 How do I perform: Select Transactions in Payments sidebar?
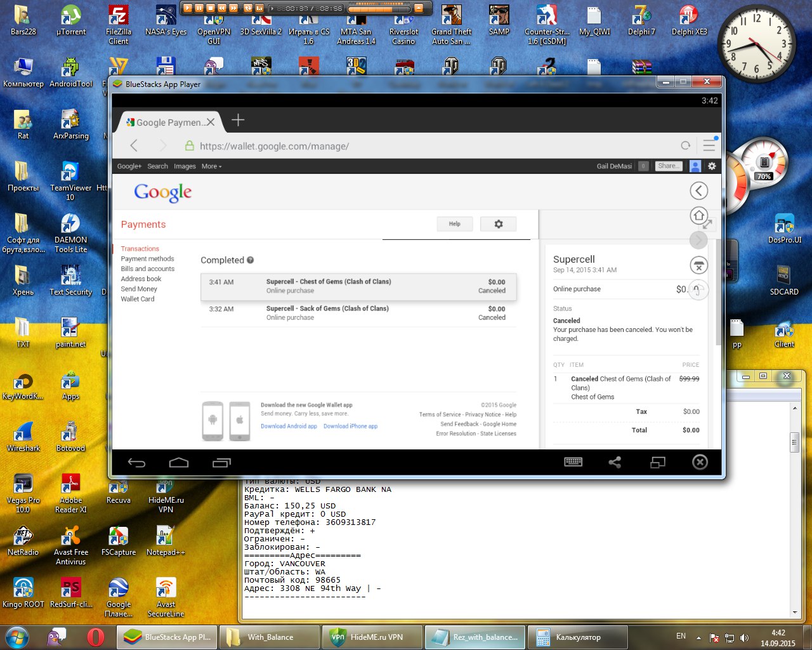tap(140, 249)
